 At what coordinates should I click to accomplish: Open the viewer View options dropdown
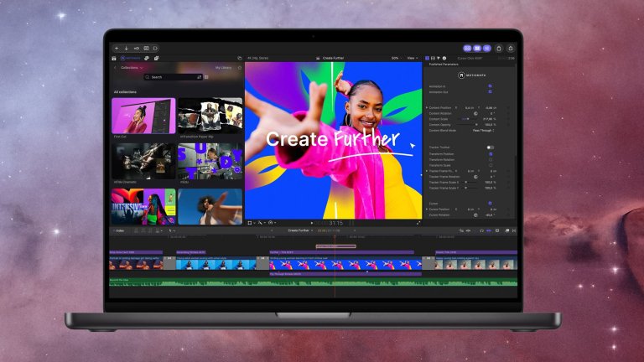point(412,59)
